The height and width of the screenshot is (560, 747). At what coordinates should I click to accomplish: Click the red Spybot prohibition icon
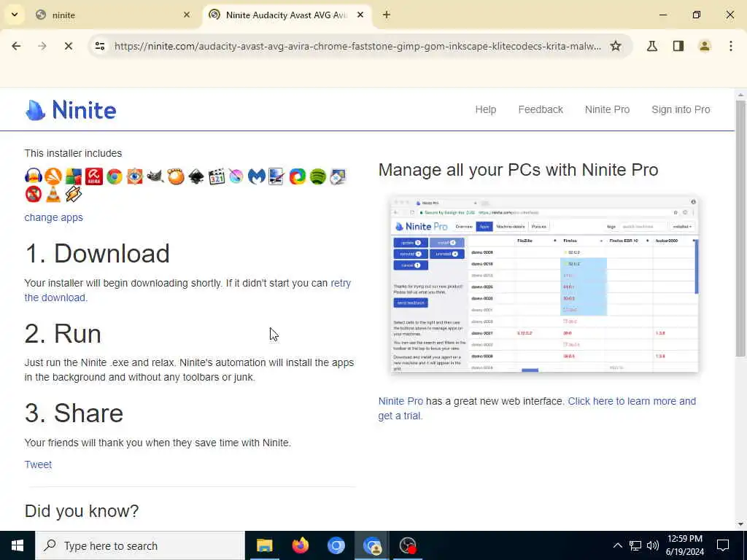(x=34, y=194)
